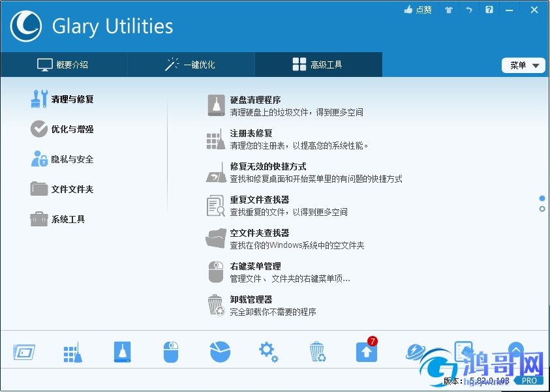The width and height of the screenshot is (550, 392).
Task: Launch disk cleaner icon in bottom dock
Action: 123,352
